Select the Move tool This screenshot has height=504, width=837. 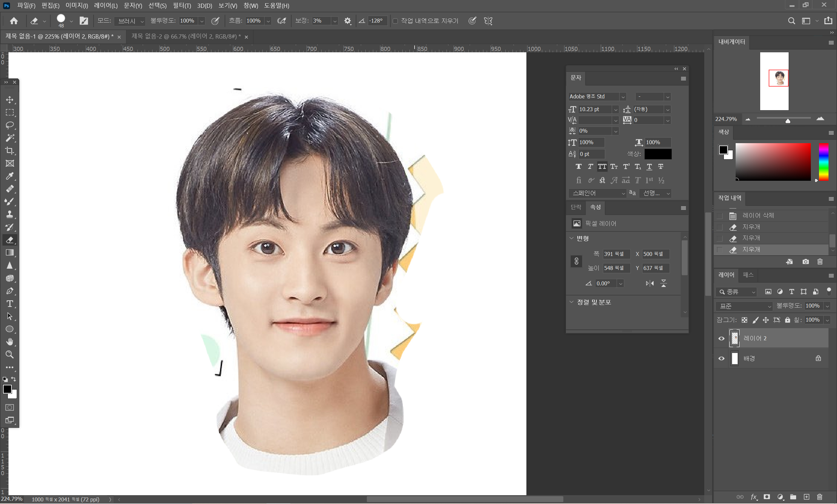[x=9, y=100]
